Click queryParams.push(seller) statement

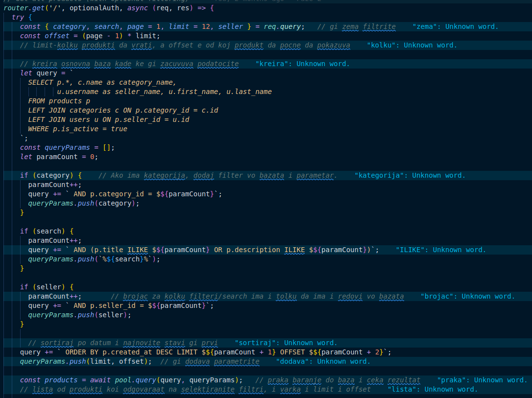[x=79, y=315]
